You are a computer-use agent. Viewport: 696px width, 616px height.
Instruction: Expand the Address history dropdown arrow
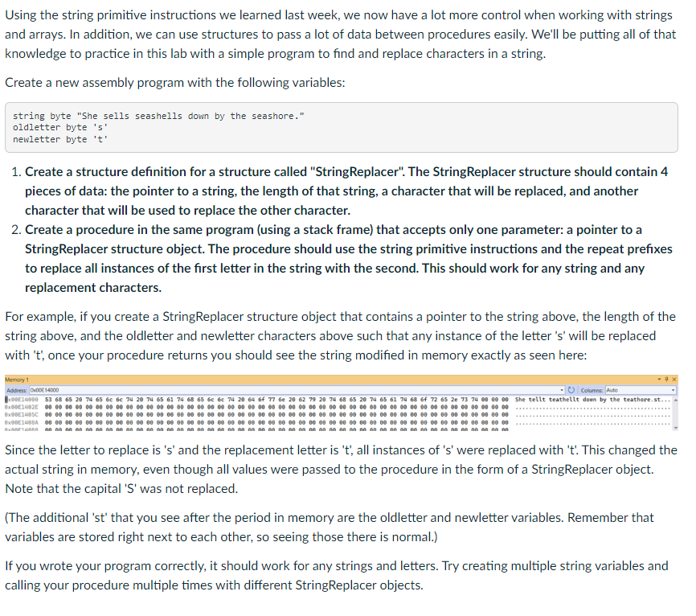[562, 390]
